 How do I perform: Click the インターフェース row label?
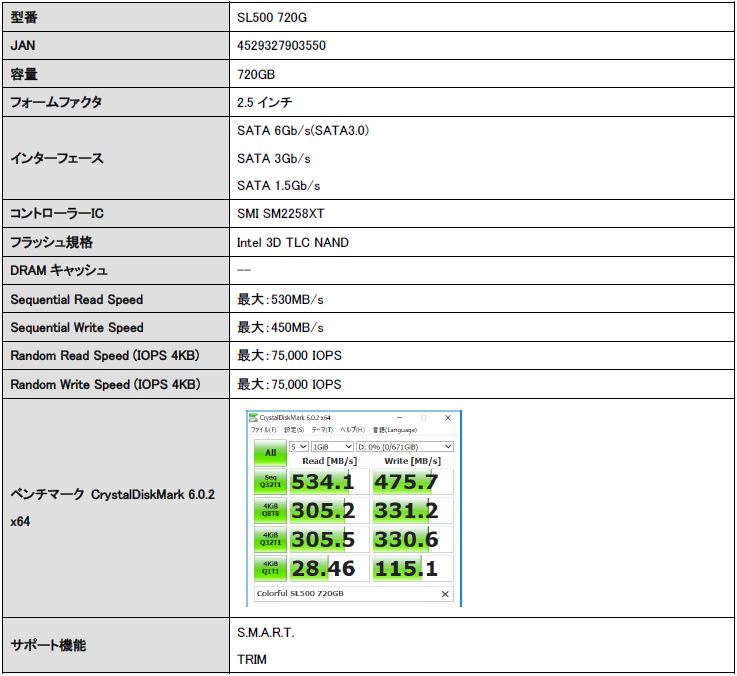(57, 158)
